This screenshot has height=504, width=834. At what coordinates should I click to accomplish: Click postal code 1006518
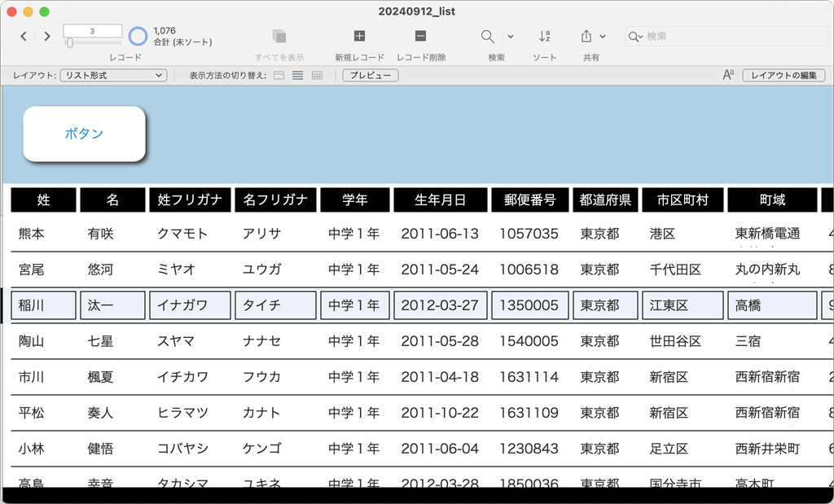pos(529,270)
